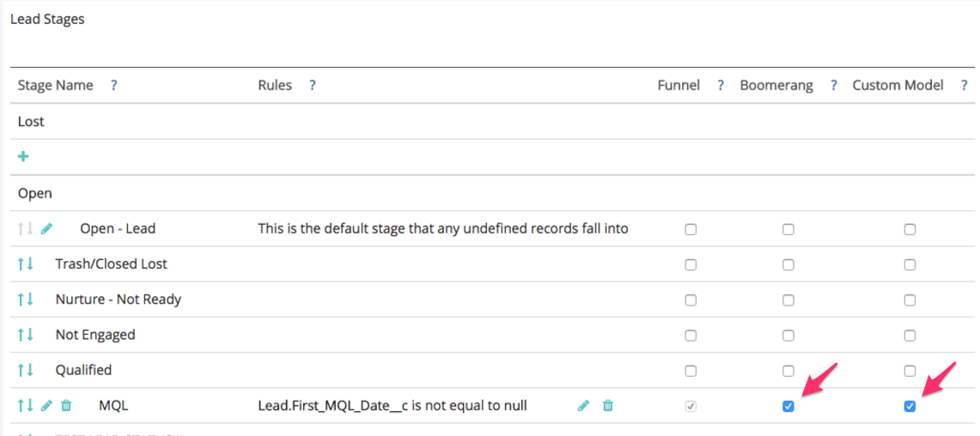Image resolution: width=980 pixels, height=436 pixels.
Task: Edit the Open - Lead stage name
Action: [47, 229]
